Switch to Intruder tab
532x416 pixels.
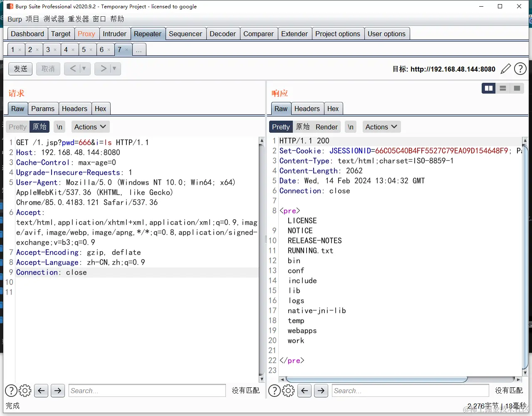(x=114, y=34)
